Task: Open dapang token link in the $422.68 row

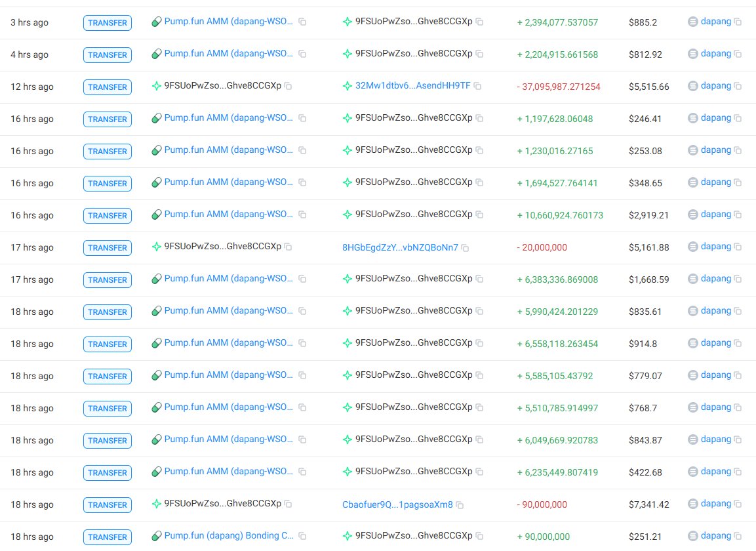Action: pyautogui.click(x=716, y=472)
